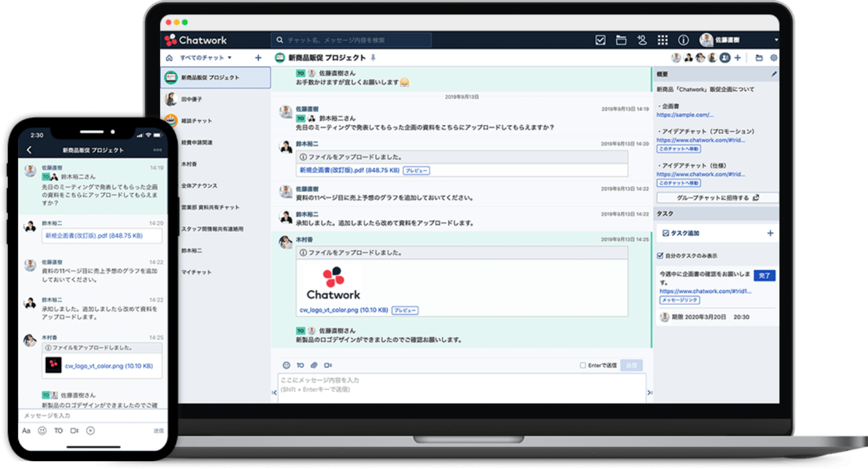Click the Chatwork logo image thumbnail
The height and width of the screenshot is (469, 868).
click(x=333, y=283)
